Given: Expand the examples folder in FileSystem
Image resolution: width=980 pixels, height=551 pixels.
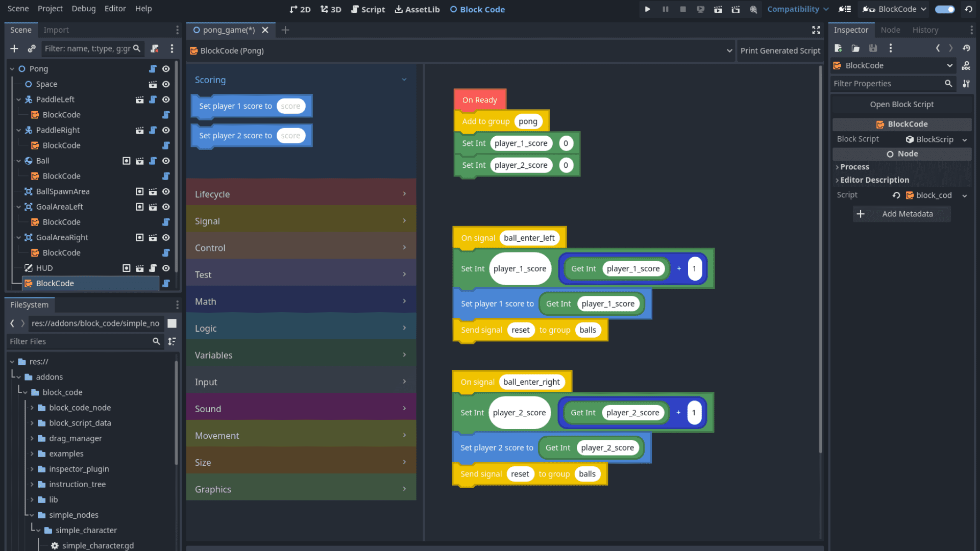Looking at the screenshot, I should (32, 454).
